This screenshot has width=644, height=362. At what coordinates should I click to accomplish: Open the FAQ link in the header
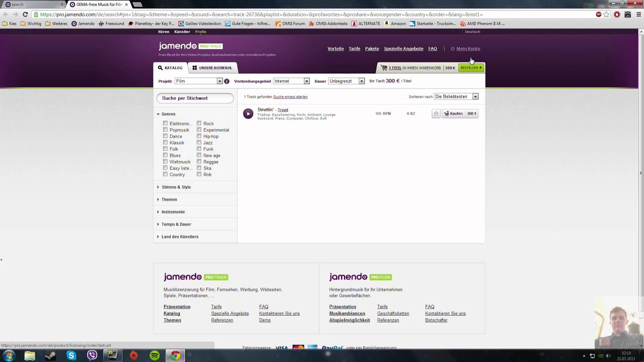[433, 49]
